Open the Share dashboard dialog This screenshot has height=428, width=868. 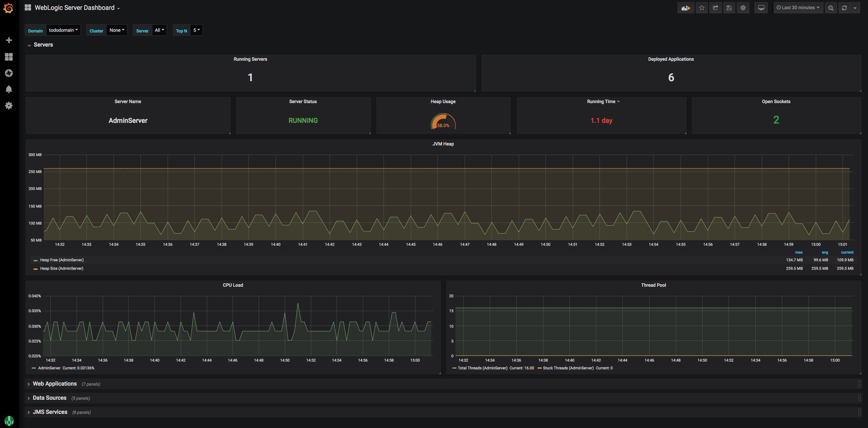pos(715,7)
